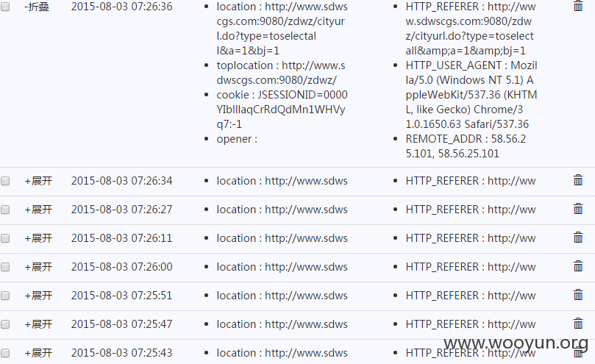Select checkbox for 07:26:34 record

pyautogui.click(x=5, y=181)
